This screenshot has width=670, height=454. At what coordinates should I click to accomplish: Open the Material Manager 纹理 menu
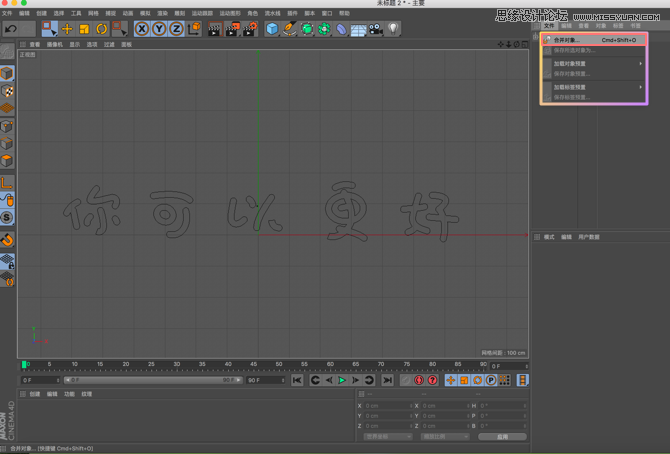tap(87, 394)
